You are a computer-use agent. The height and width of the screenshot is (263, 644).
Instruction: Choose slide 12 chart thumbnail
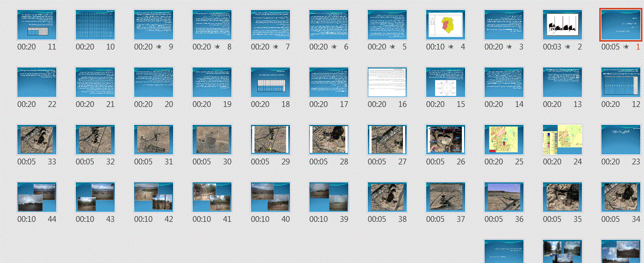coord(621,82)
